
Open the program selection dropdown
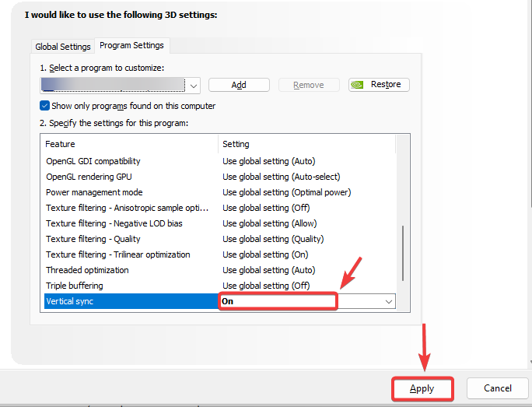194,85
